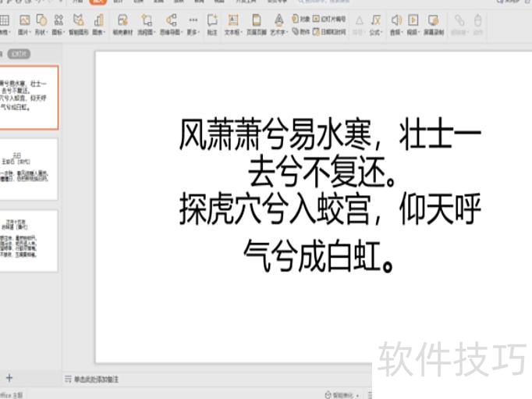Start screen recording (屏幕录制)
This screenshot has height=399, width=532.
[434, 24]
